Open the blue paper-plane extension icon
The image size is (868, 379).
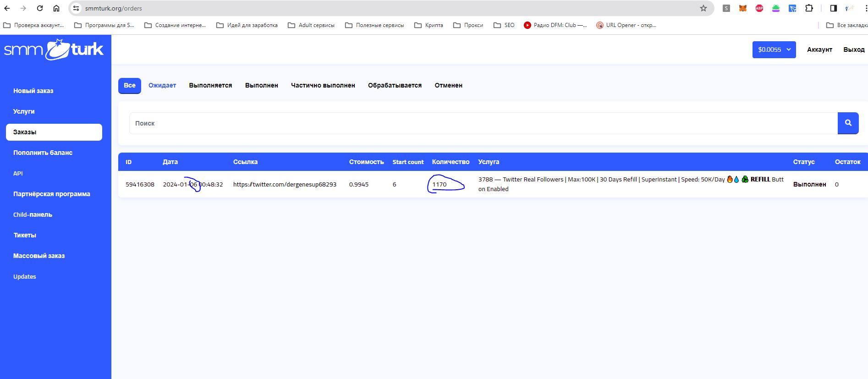click(x=792, y=8)
